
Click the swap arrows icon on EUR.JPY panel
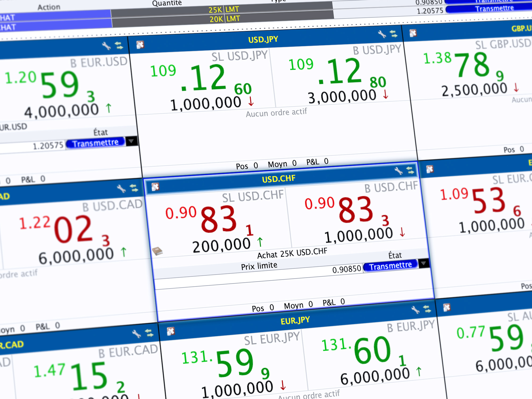coord(427,309)
